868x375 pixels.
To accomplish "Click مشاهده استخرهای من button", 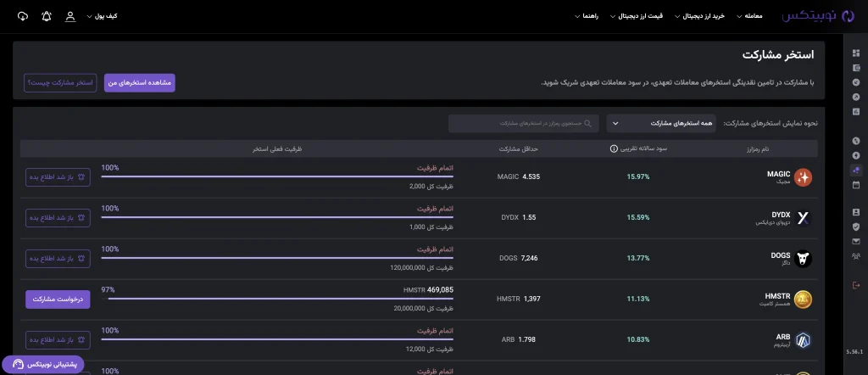I will (x=140, y=82).
